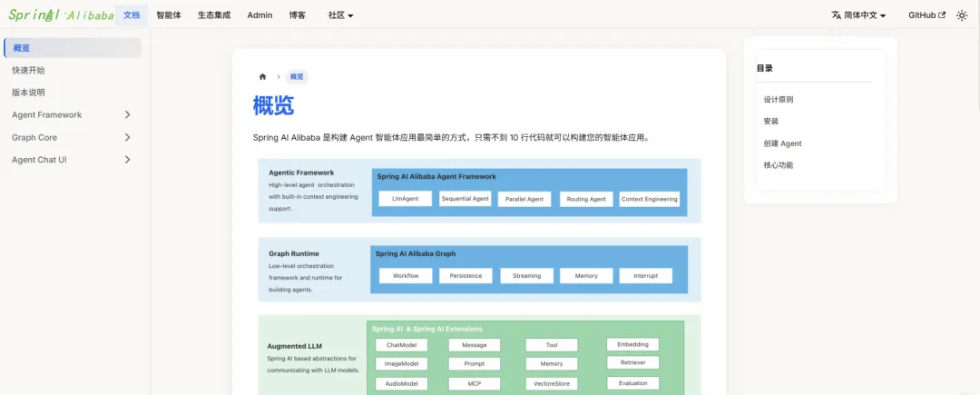Click the Augmented LLM heading text
The image size is (980, 395).
294,346
